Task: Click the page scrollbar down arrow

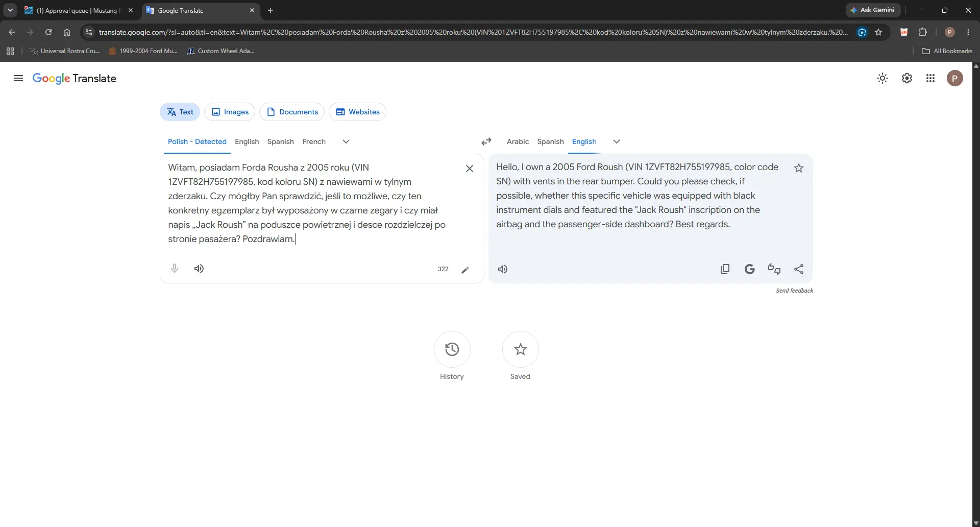Action: point(976,523)
